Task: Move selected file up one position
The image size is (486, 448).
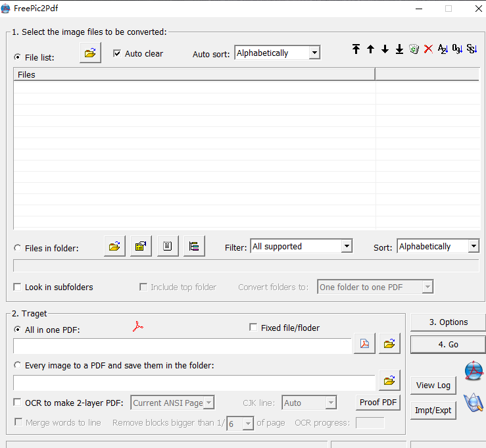Action: (370, 49)
